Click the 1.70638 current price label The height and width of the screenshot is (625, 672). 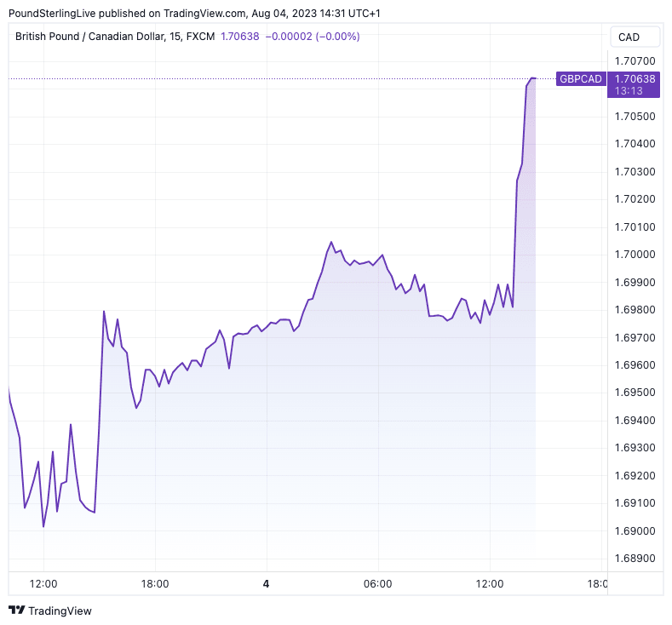click(634, 78)
